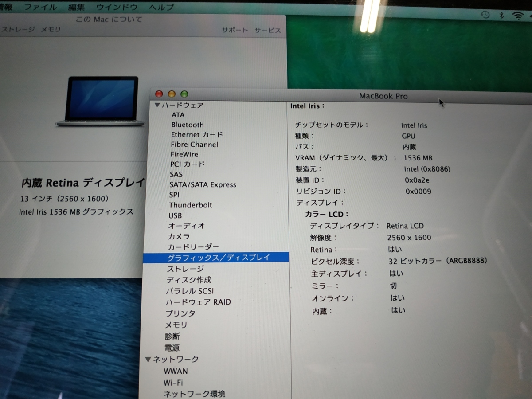
Task: Click 解像度 value 2560 x 1600 in report
Action: [x=409, y=238]
